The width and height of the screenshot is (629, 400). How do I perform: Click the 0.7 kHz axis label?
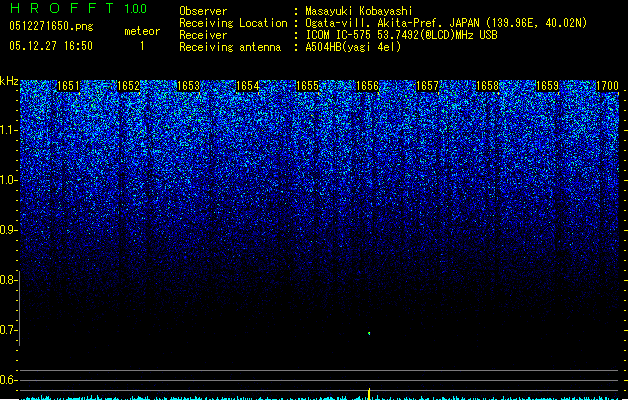(x=8, y=331)
